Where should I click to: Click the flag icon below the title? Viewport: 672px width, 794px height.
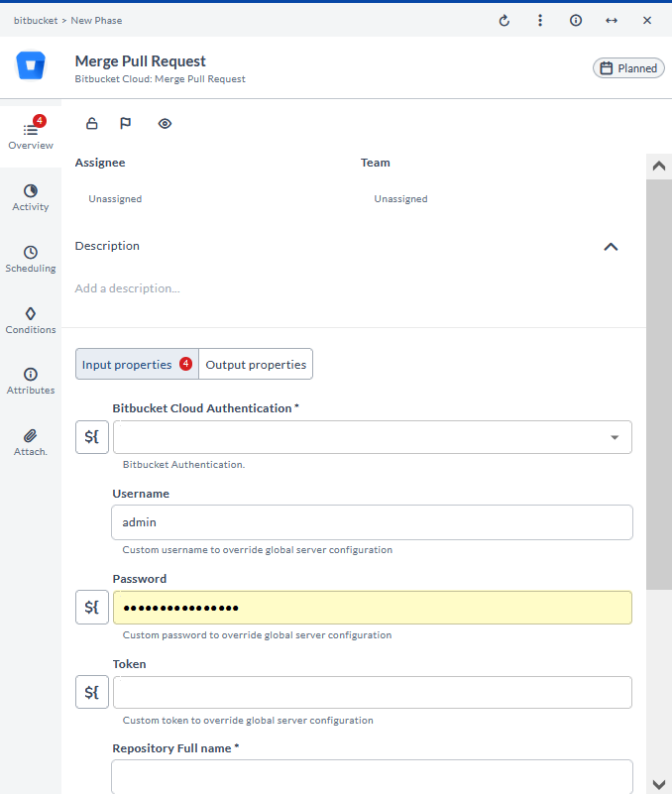[x=126, y=124]
